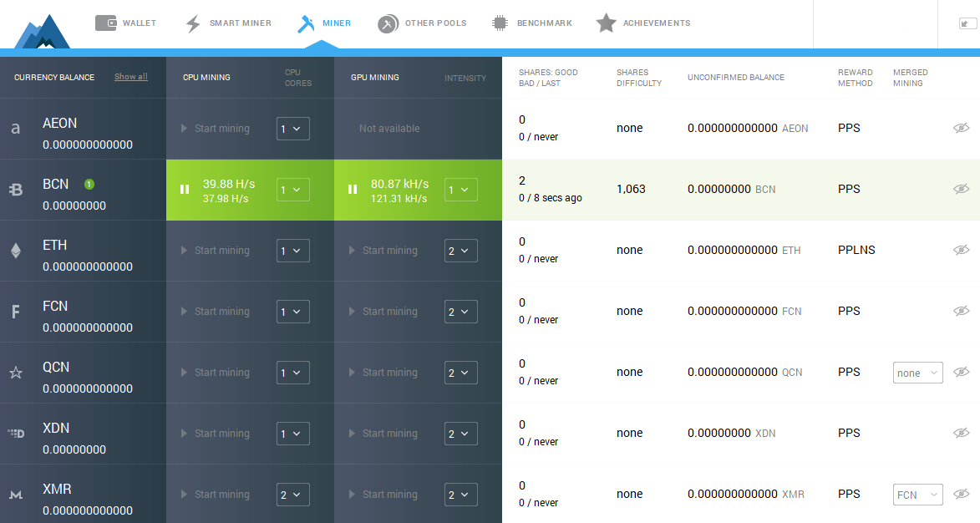Hide the AEON row using its eye toggle

[962, 128]
